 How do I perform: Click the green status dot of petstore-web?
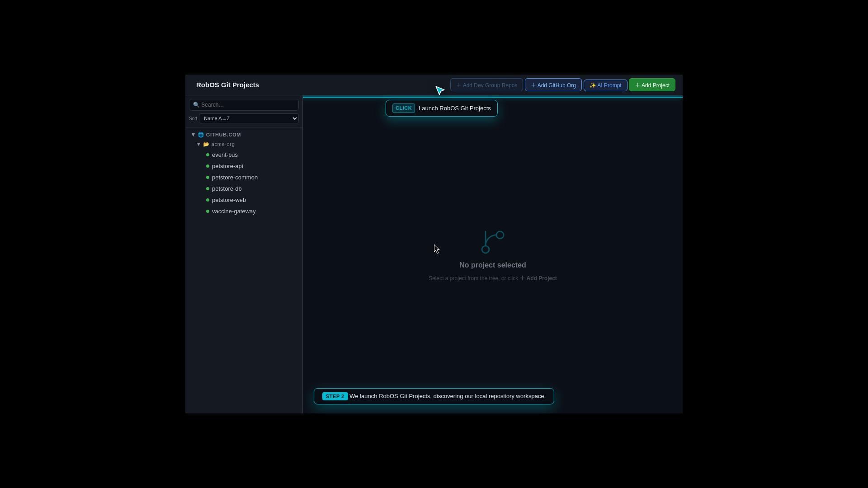pos(208,200)
